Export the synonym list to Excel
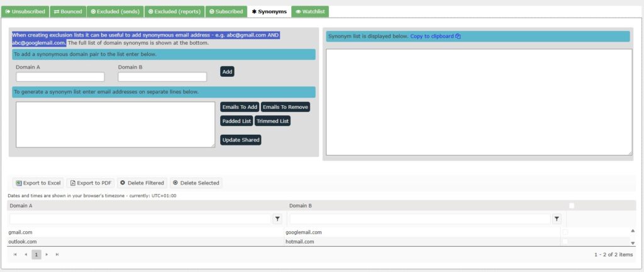The image size is (644, 272). (38, 183)
